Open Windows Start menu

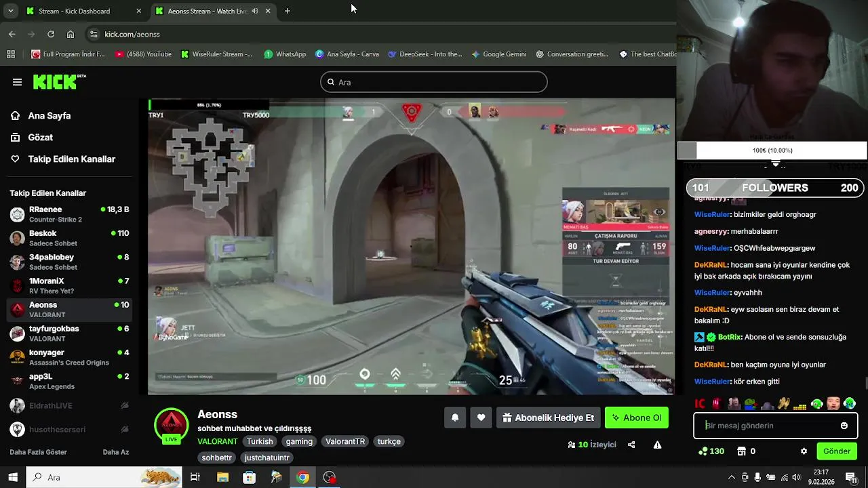[x=12, y=477]
